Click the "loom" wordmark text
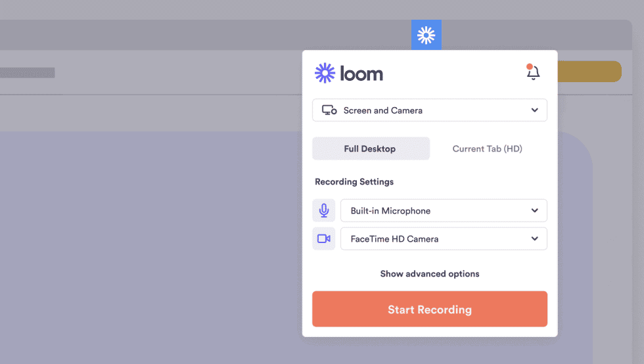 click(361, 74)
